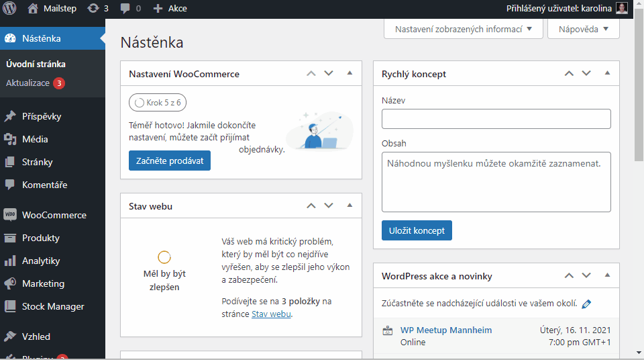Move Nastavení WooCommerce widget up

point(311,73)
